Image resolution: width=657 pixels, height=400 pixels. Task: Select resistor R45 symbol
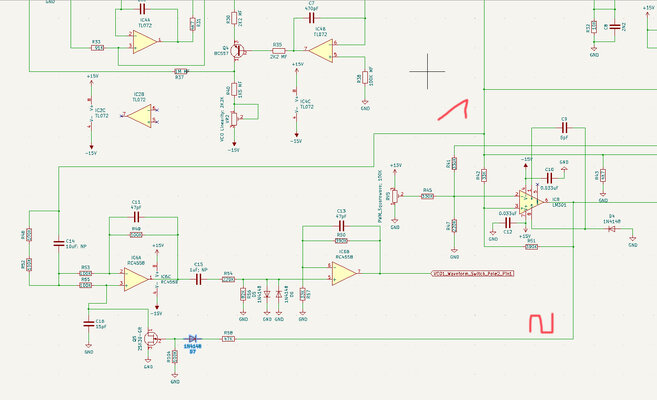pos(427,196)
